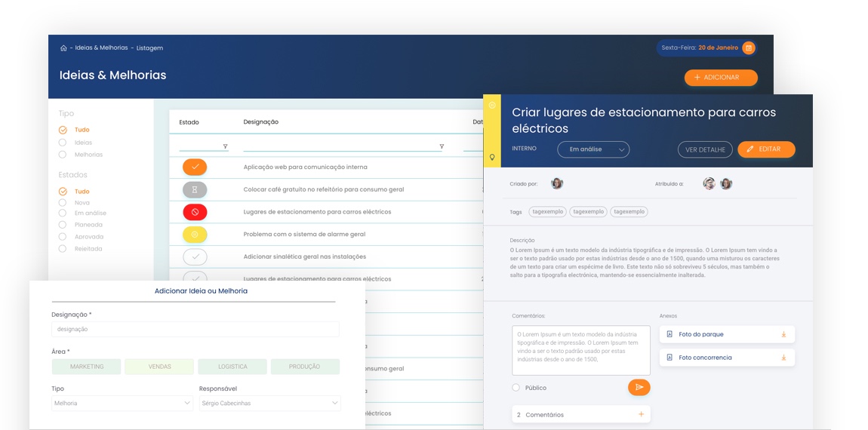The image size is (868, 430).
Task: Toggle the Público radio option
Action: click(516, 388)
